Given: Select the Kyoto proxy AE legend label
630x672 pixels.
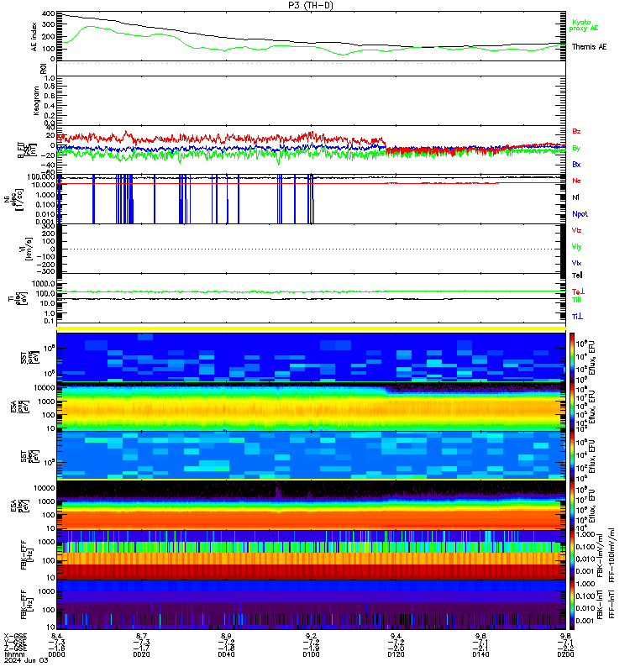Looking at the screenshot, I should pyautogui.click(x=583, y=25).
